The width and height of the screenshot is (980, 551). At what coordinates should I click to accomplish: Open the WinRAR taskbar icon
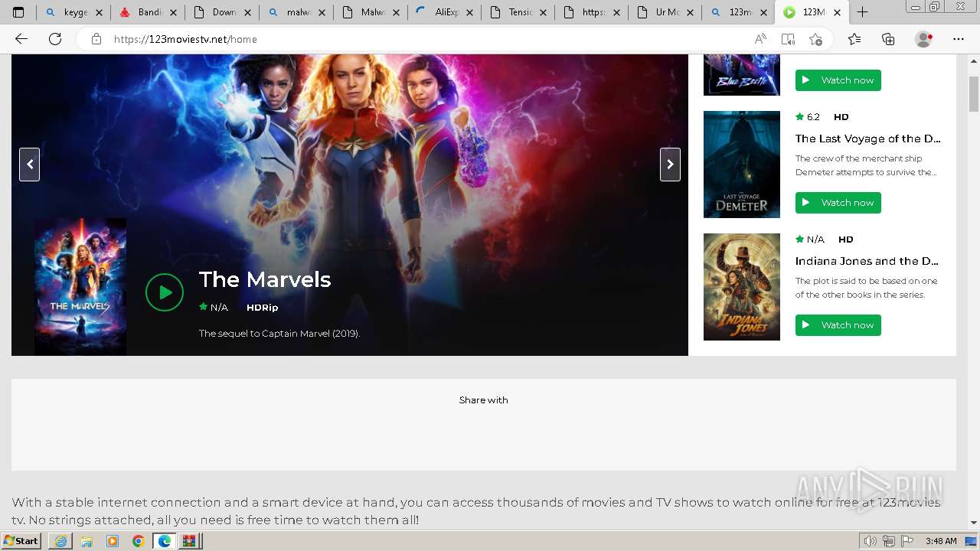pos(189,541)
